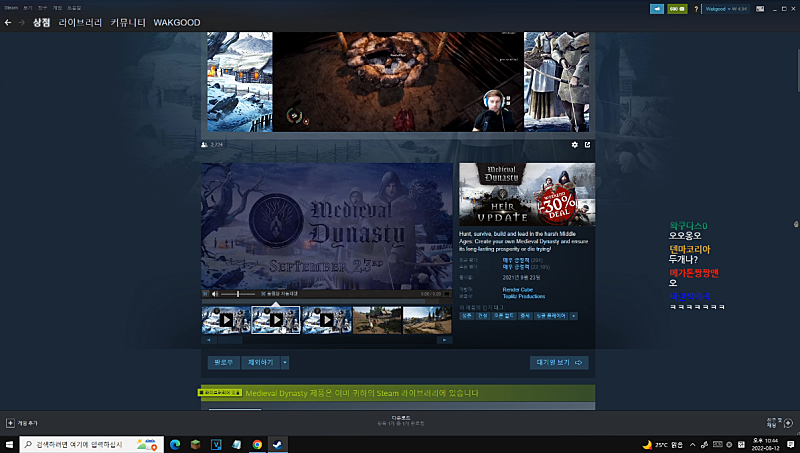This screenshot has width=800, height=453.
Task: Toggle the 동영상 자동재생 autoplay checkbox
Action: [263, 294]
